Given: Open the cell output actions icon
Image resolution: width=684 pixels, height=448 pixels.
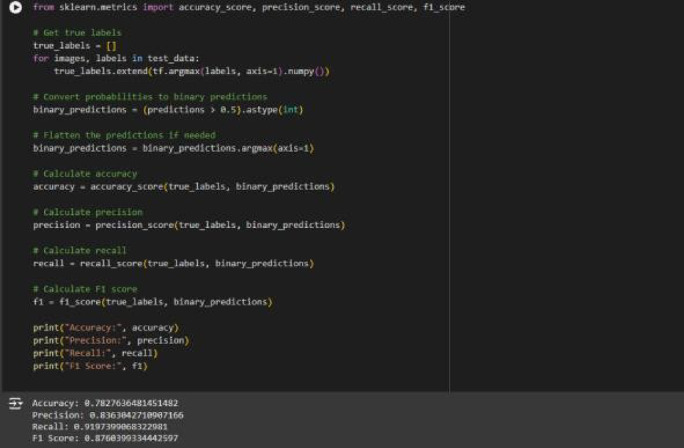Looking at the screenshot, I should coord(15,404).
